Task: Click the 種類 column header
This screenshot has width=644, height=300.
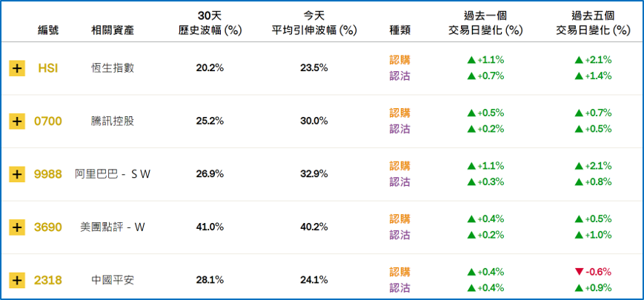Action: pos(399,30)
